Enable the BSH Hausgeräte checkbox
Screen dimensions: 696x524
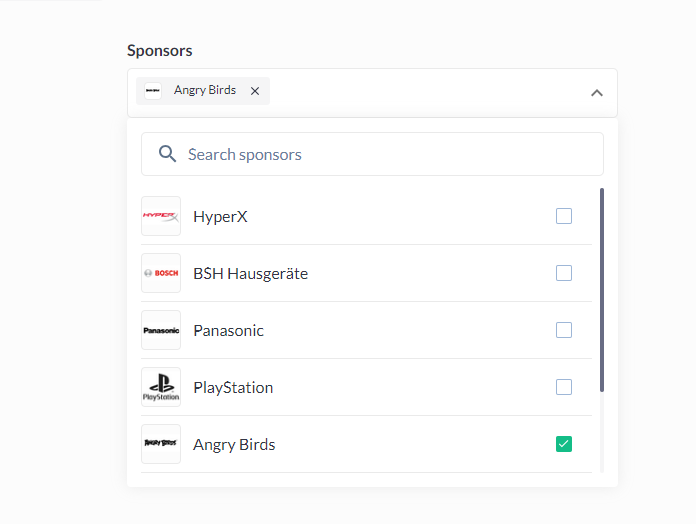point(564,273)
